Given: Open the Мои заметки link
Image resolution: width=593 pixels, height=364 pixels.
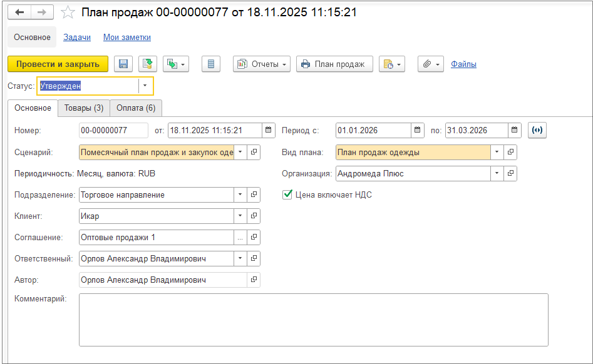Looking at the screenshot, I should (127, 37).
